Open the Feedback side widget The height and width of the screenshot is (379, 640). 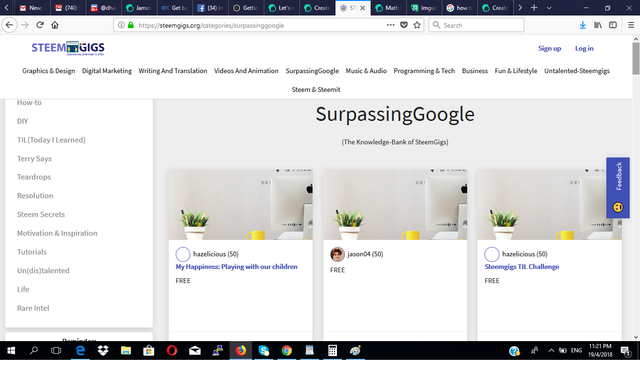coord(618,188)
